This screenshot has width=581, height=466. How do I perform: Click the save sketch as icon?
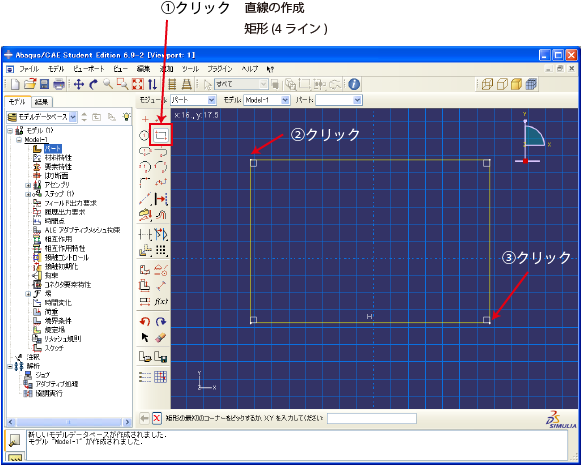(x=161, y=357)
